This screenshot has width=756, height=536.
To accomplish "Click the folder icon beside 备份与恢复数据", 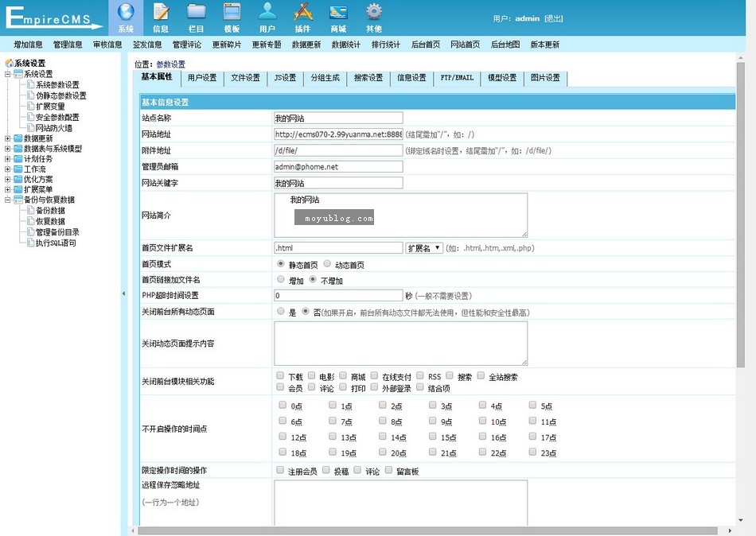I will [18, 200].
